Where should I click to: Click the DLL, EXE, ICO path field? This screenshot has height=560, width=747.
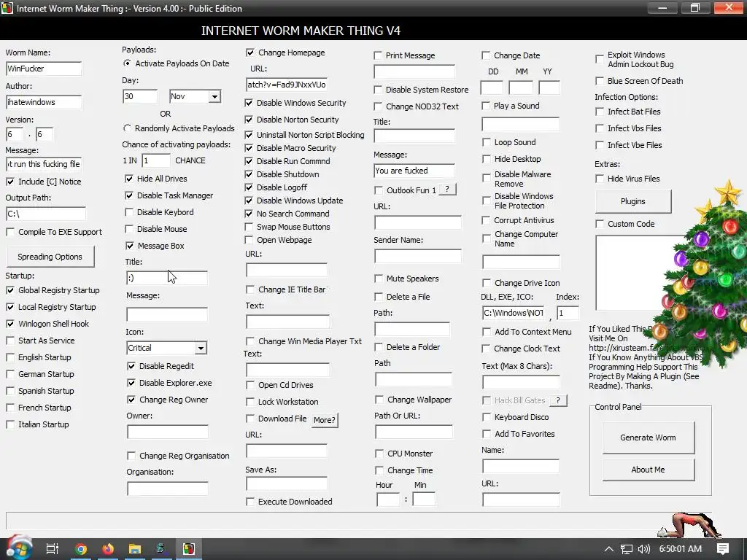coord(513,313)
